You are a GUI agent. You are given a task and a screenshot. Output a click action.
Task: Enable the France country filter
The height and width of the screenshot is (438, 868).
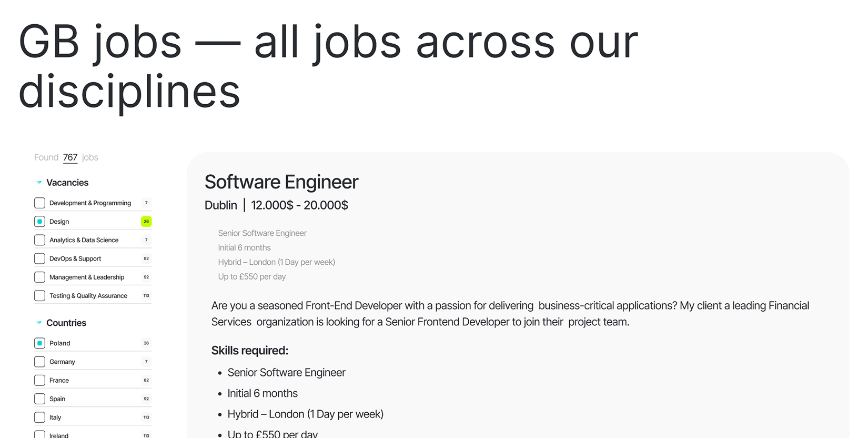[39, 380]
